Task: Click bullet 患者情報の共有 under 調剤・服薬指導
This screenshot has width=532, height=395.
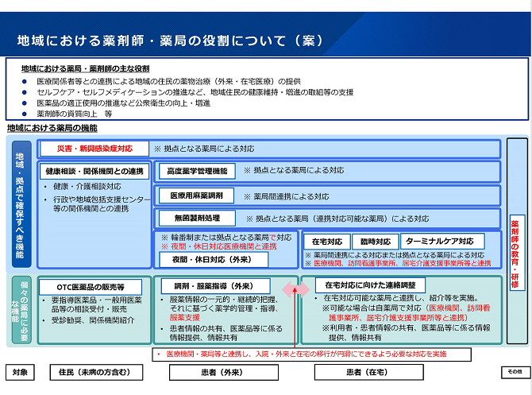Action: pos(226,333)
